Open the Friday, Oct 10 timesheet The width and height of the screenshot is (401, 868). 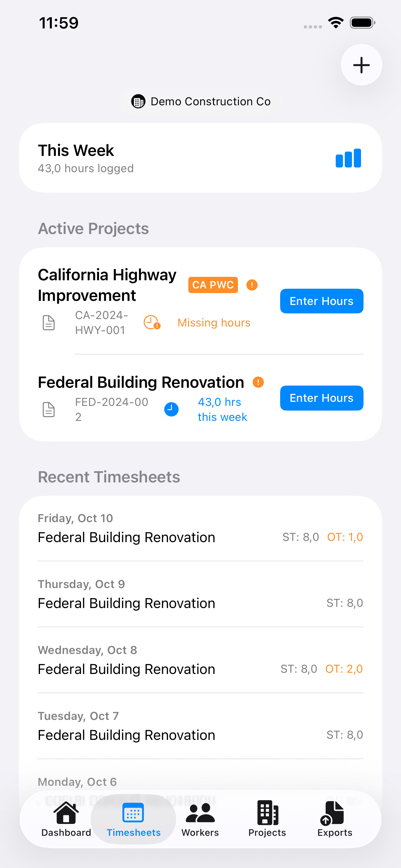coord(200,528)
